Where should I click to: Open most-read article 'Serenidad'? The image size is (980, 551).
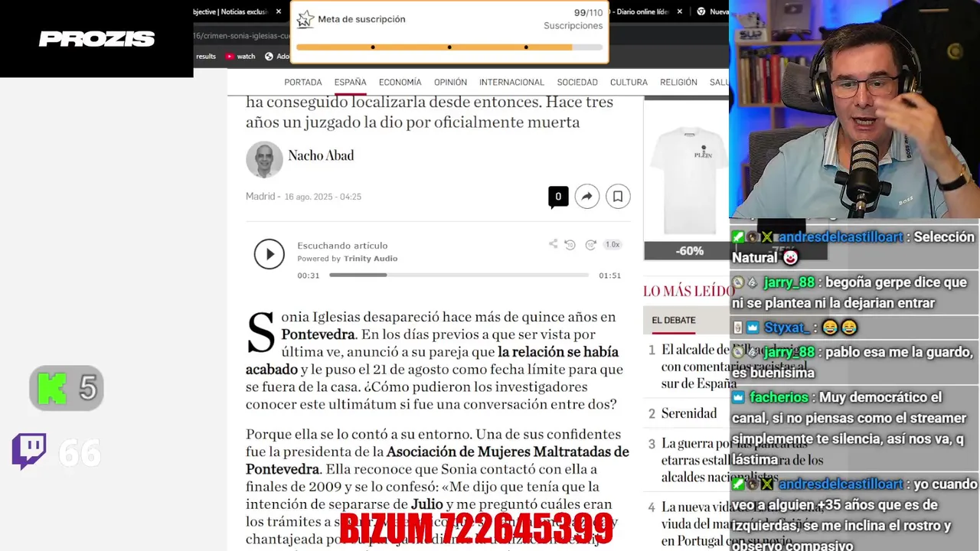689,413
